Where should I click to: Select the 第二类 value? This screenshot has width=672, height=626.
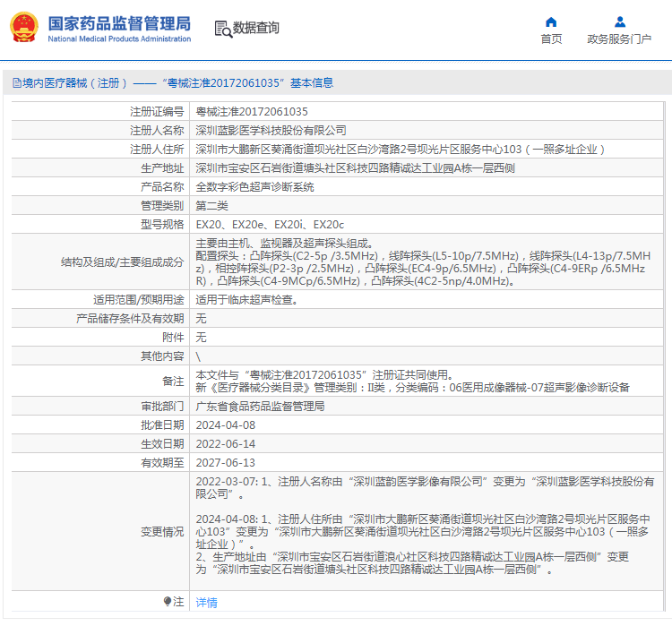(x=211, y=206)
